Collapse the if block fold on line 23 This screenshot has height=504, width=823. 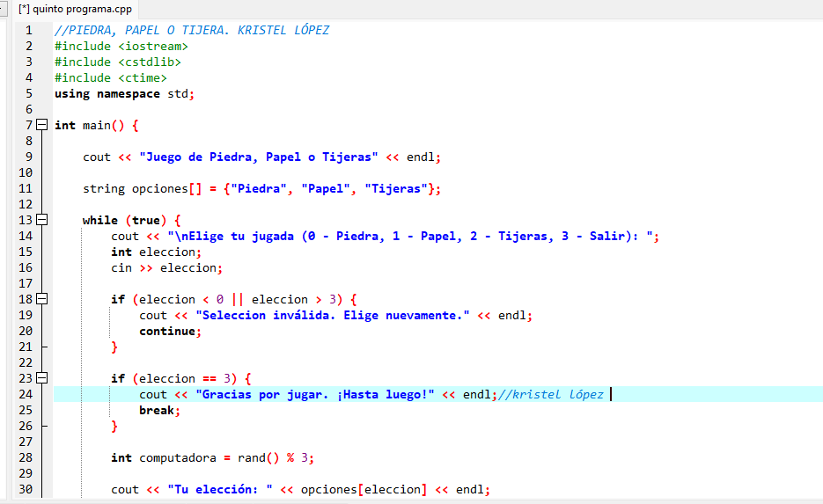coord(42,378)
